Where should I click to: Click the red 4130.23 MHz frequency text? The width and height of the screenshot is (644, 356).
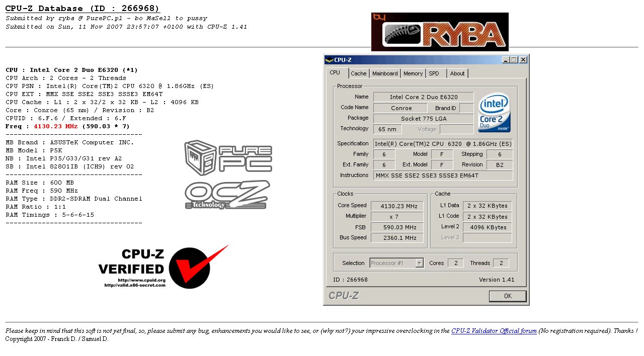click(56, 126)
